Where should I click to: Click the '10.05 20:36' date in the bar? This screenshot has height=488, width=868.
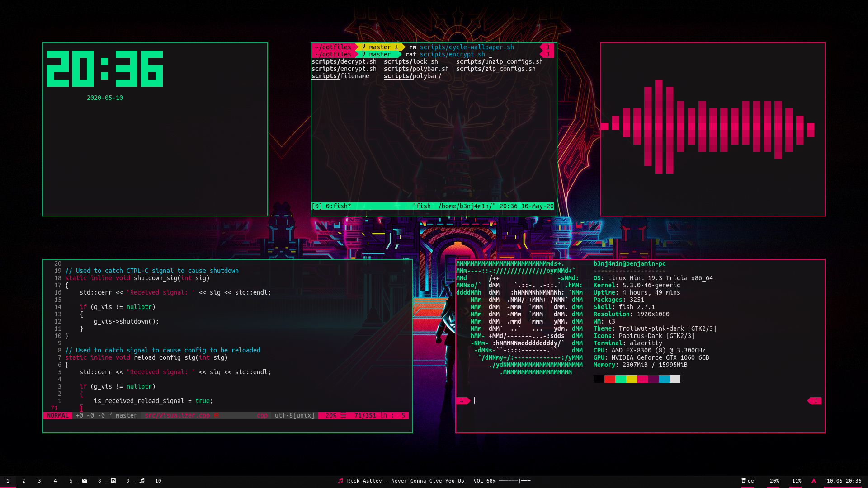[844, 481]
